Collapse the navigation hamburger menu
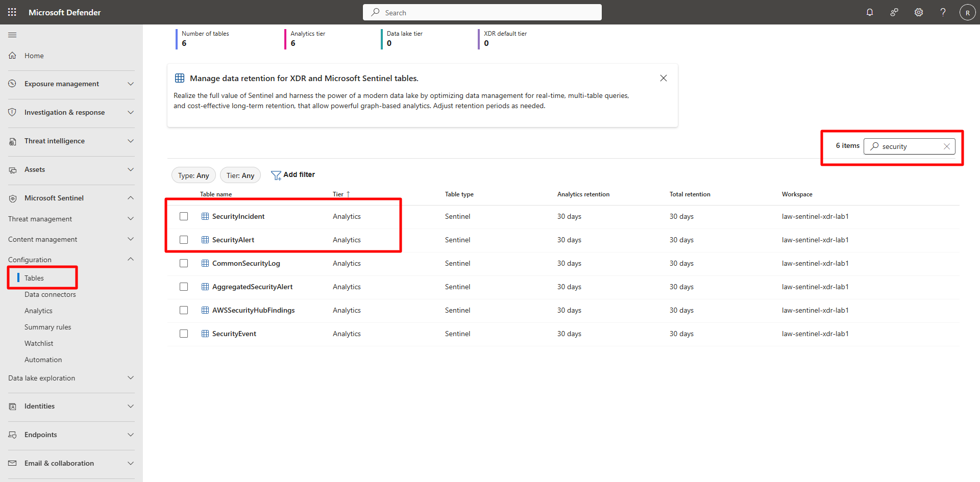 12,35
